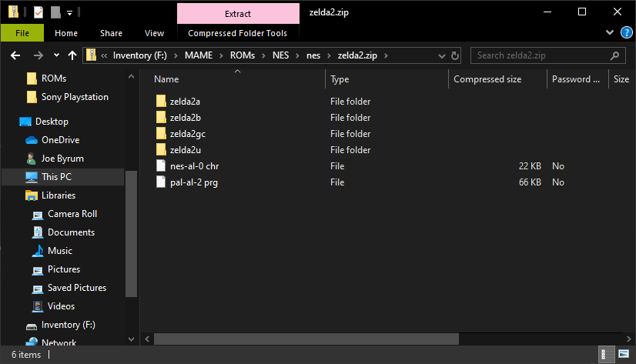This screenshot has height=364, width=636.
Task: Click the 22 KB compressed size cell
Action: pyautogui.click(x=530, y=166)
